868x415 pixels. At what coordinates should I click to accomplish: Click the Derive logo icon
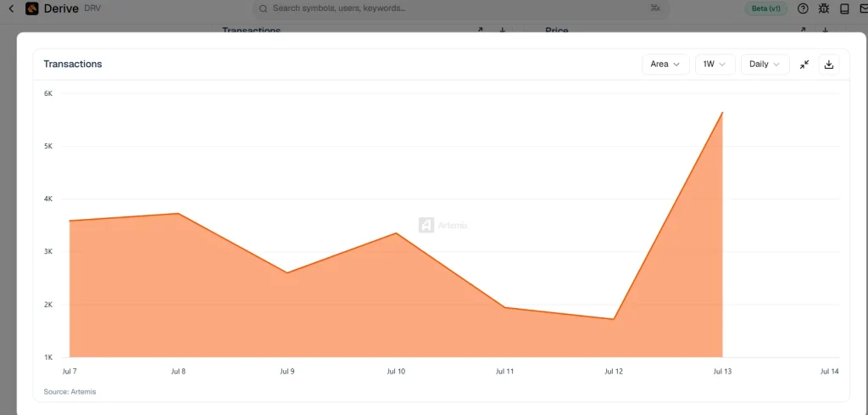click(x=31, y=8)
